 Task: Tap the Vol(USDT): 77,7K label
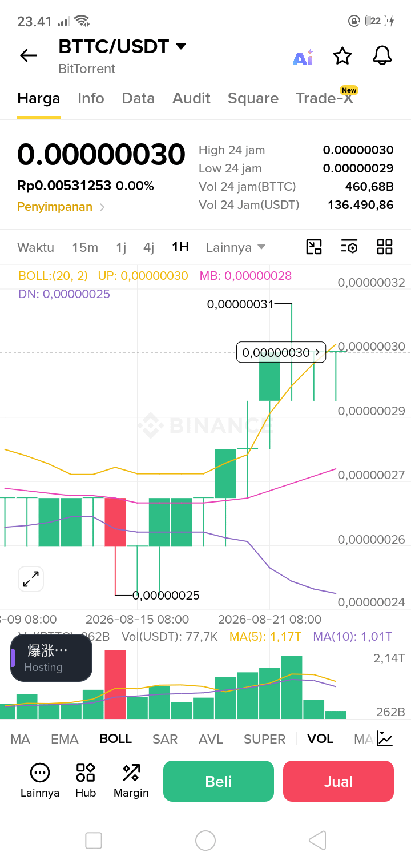pyautogui.click(x=170, y=637)
